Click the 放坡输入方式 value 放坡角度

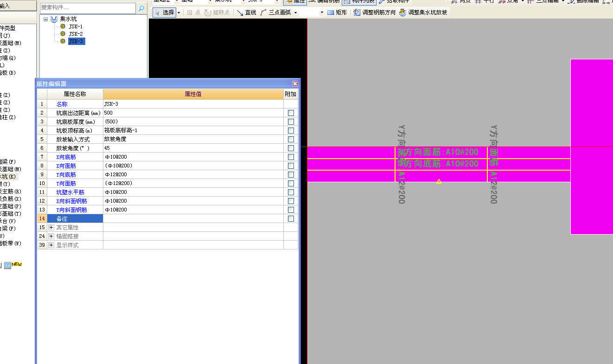point(193,139)
